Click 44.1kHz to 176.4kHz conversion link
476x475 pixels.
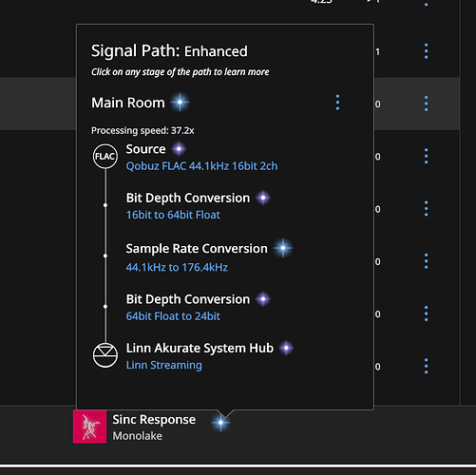[x=177, y=267]
